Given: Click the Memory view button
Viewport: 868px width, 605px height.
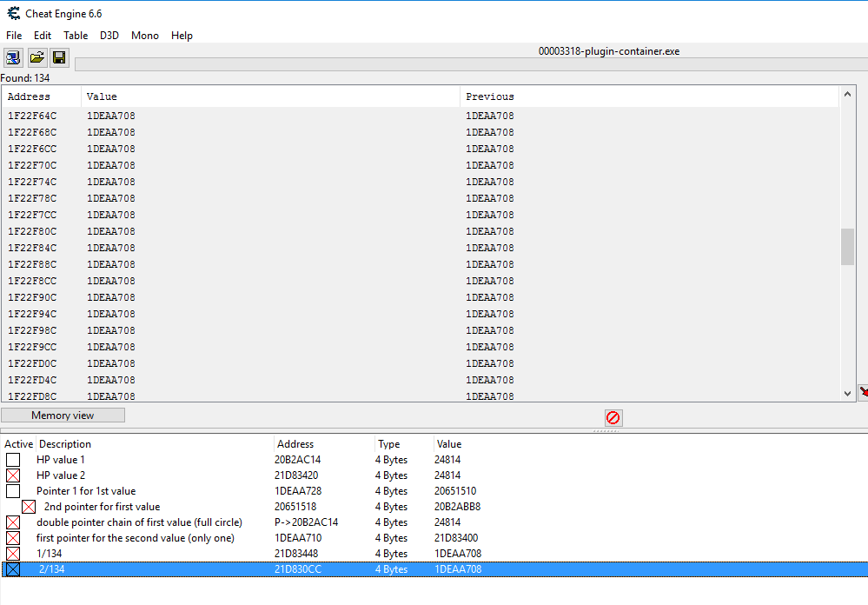Looking at the screenshot, I should [62, 415].
